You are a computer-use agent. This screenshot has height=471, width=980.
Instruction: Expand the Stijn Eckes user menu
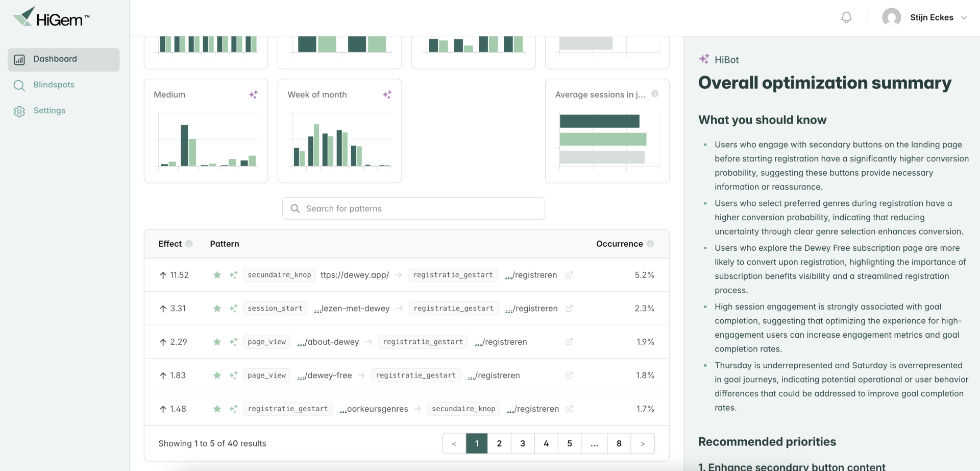[x=964, y=17]
